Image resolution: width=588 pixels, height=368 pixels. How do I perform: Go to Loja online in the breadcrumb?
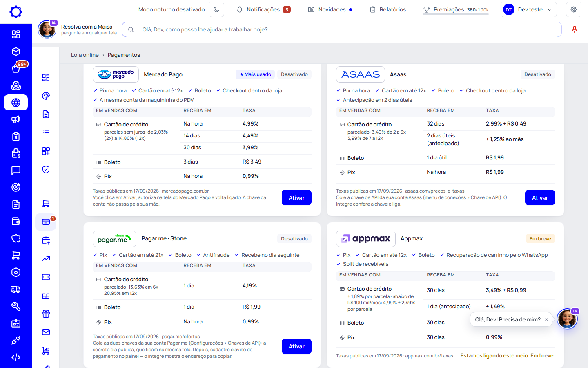click(x=85, y=55)
